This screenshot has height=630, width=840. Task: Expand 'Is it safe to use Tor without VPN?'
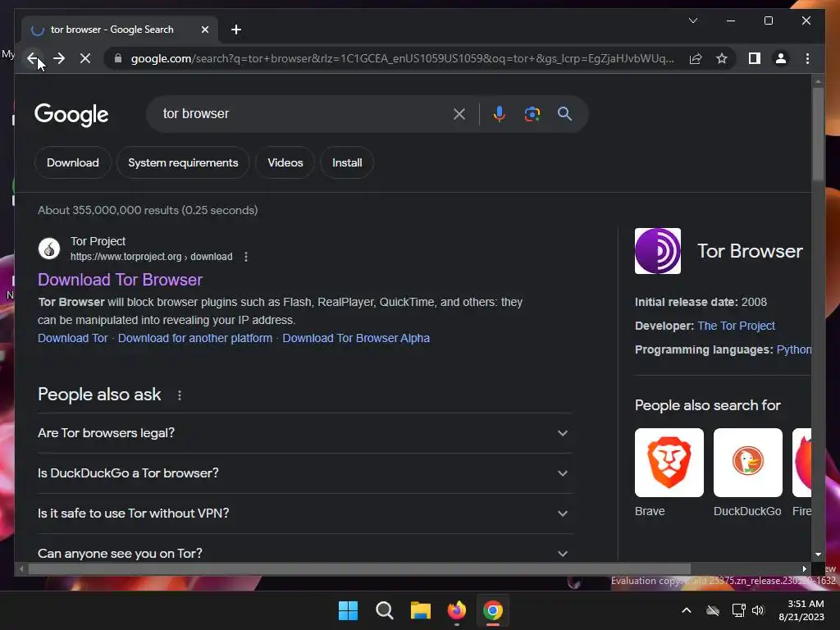click(304, 514)
